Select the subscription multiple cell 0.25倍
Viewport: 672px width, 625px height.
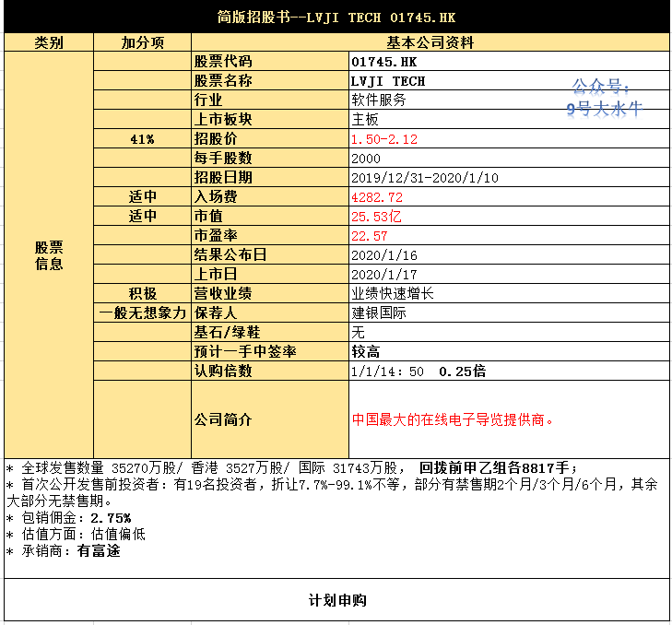(509, 371)
